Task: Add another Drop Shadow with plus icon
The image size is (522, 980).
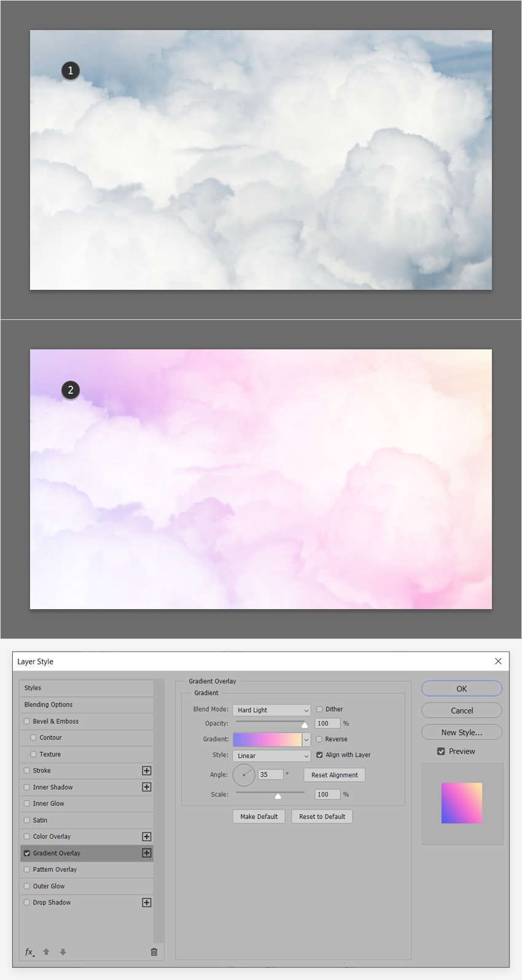Action: point(147,903)
